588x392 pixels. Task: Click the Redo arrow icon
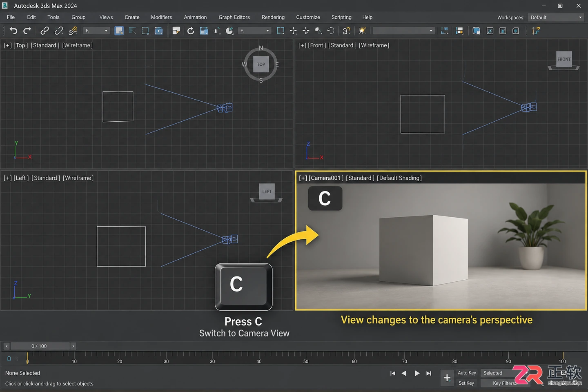coord(27,31)
